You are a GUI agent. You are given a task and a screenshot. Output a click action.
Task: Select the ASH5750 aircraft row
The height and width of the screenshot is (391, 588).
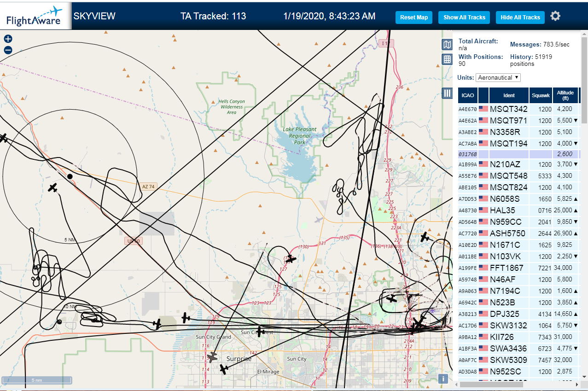[519, 233]
